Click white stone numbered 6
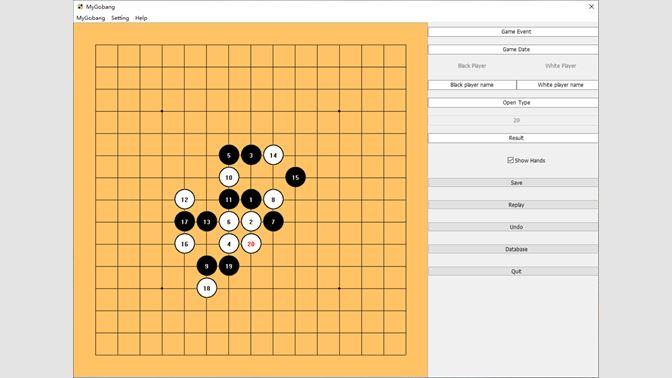Image resolution: width=672 pixels, height=378 pixels. pyautogui.click(x=229, y=222)
